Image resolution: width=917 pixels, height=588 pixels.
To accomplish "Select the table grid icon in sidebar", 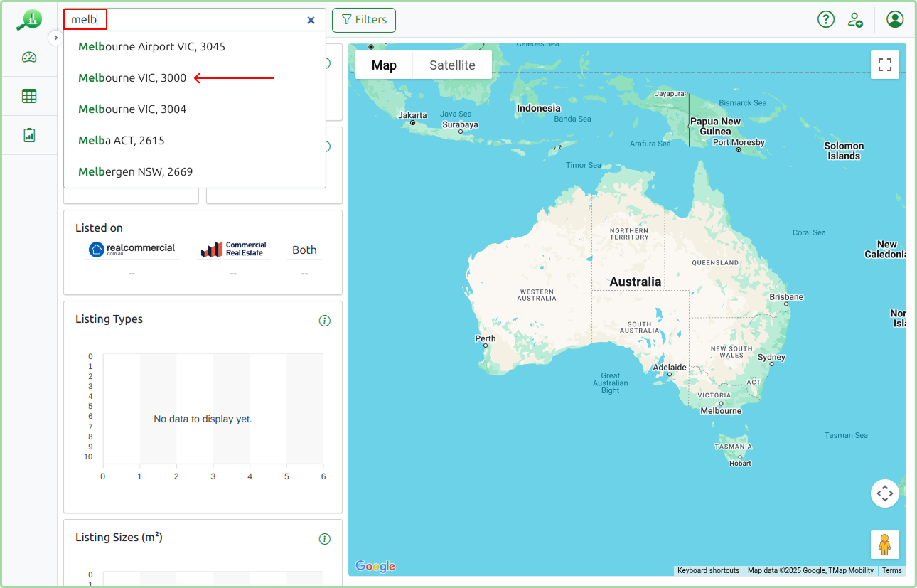I will (28, 95).
